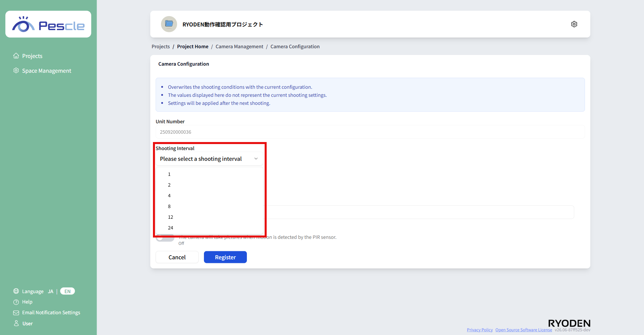
Task: Click the Unit Number input field
Action: coord(370,132)
